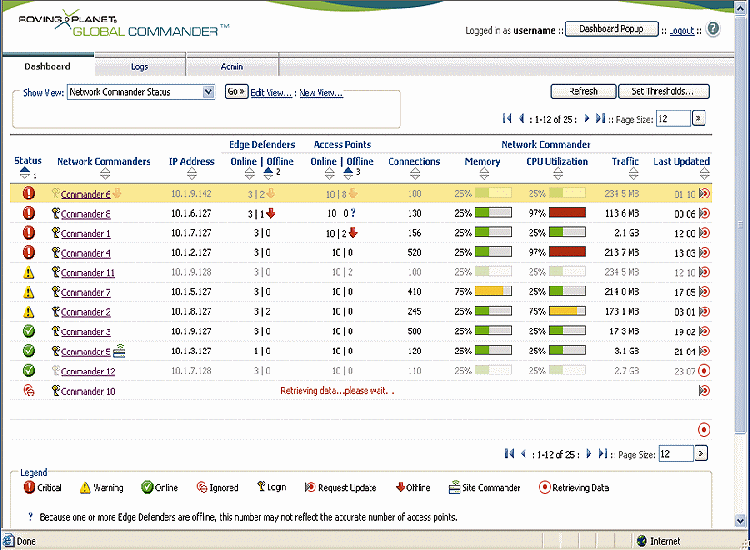750x550 pixels.
Task: Click the top Page Size input field
Action: (673, 118)
